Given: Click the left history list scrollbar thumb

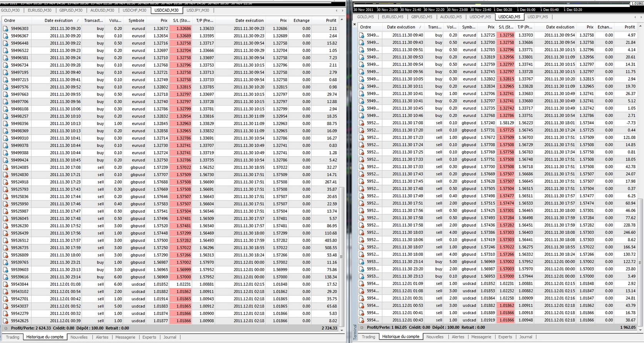Looking at the screenshot, I should (x=342, y=256).
